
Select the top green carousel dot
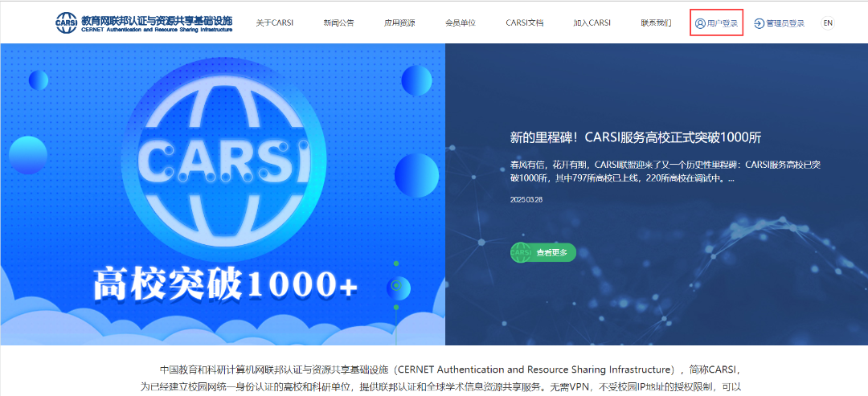click(395, 263)
